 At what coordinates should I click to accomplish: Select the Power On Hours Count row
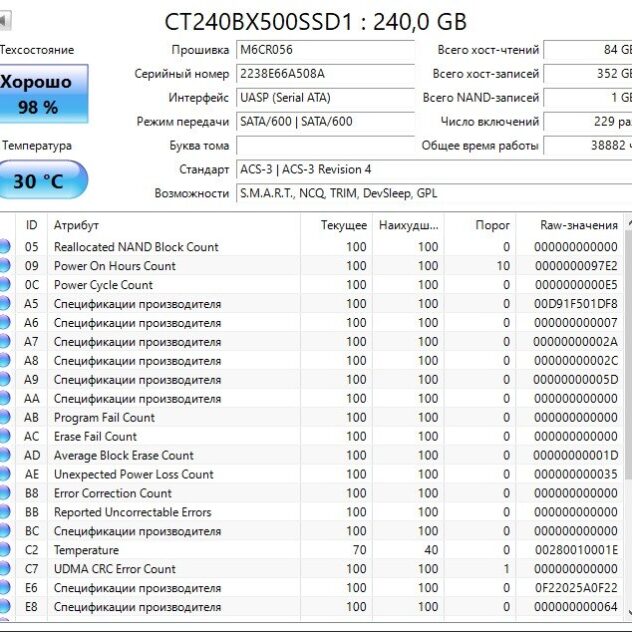tap(312, 265)
